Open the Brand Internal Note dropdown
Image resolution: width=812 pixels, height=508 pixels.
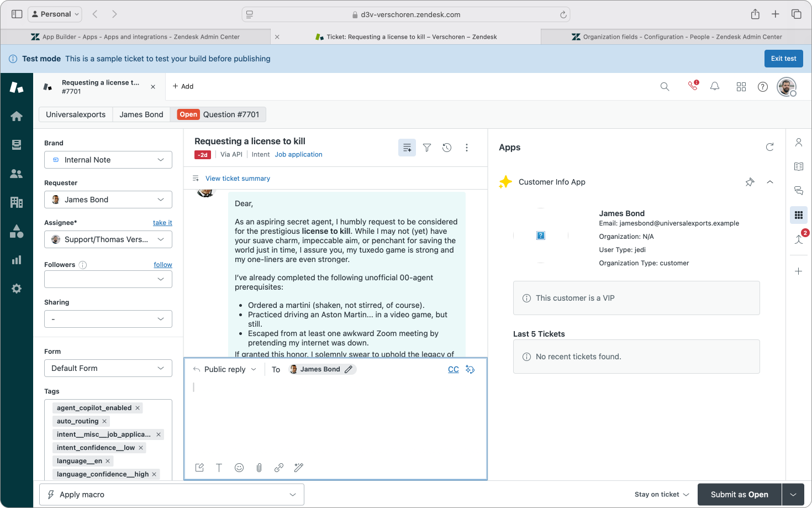pyautogui.click(x=108, y=160)
